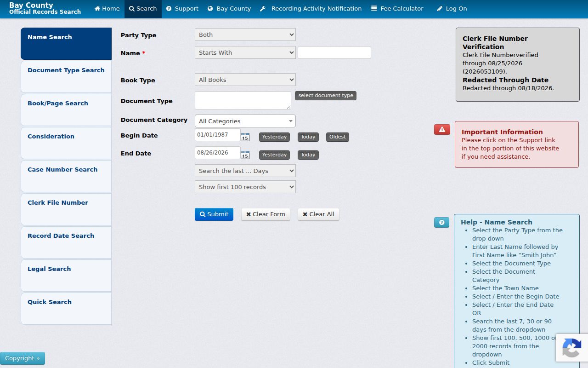Switch to Quick Search tab
588x368 pixels.
tap(66, 309)
